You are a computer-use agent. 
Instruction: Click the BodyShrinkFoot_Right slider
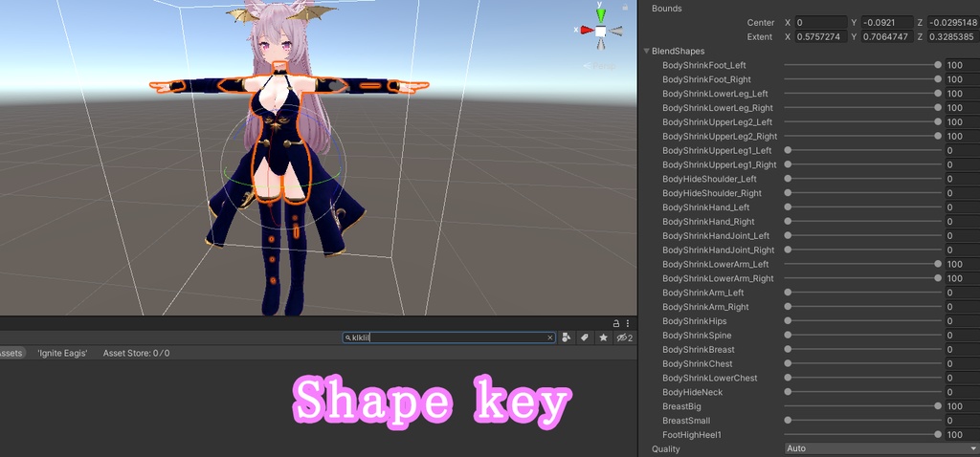[x=862, y=79]
